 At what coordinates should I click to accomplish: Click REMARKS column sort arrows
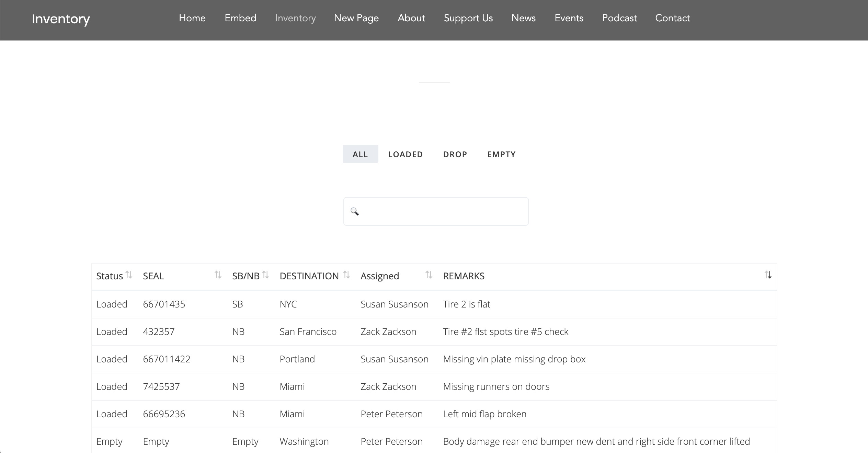pyautogui.click(x=768, y=275)
